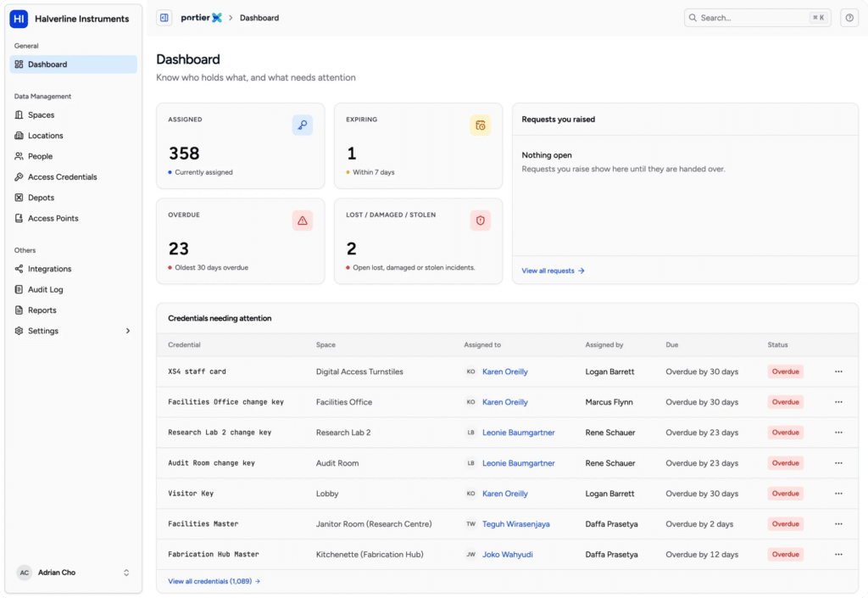Click the warning triangle on Overdue card

[303, 221]
